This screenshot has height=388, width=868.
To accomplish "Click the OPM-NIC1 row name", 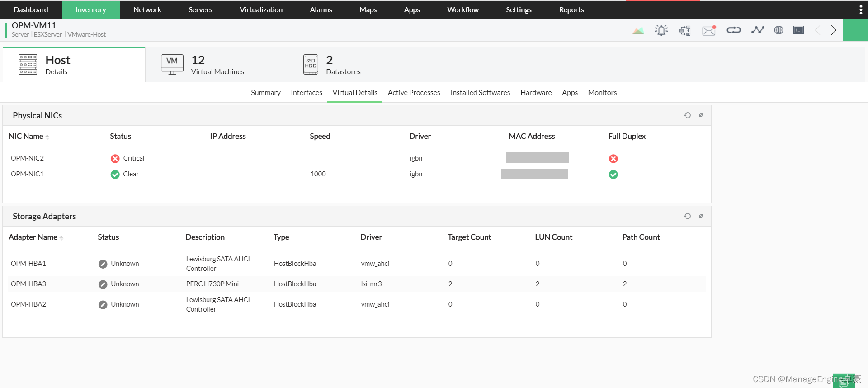I will 27,174.
